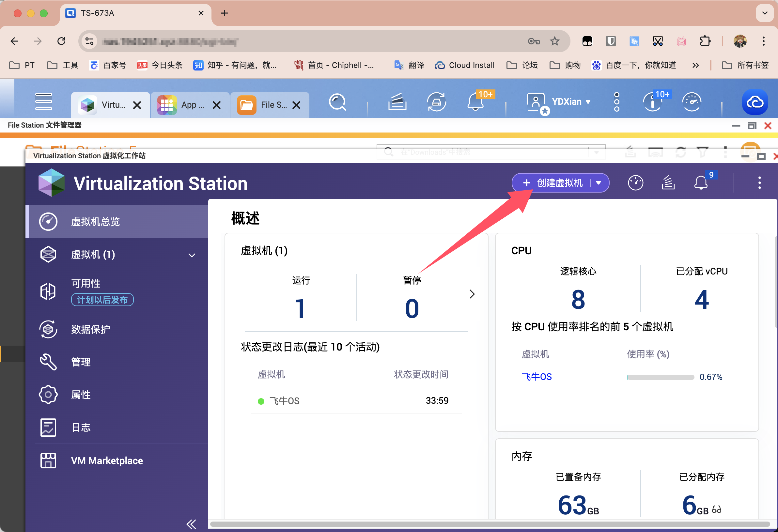Open the 属性 sidebar item
Viewport: 778px width, 532px height.
click(x=117, y=395)
